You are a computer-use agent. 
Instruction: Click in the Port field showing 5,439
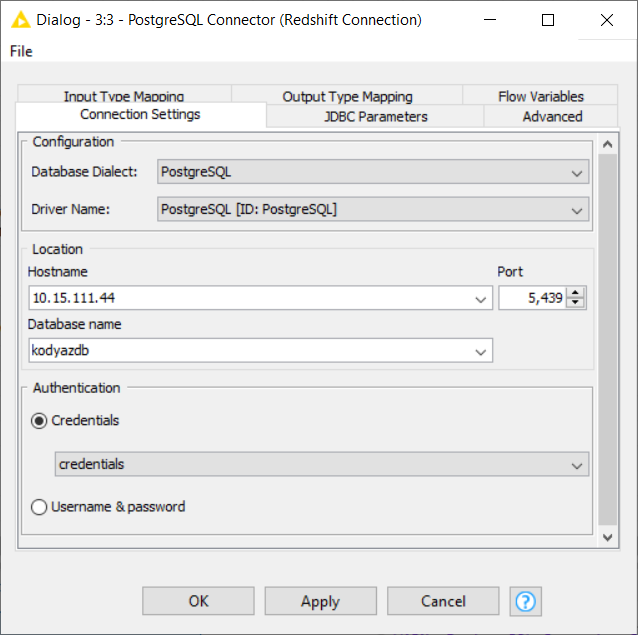pos(532,298)
